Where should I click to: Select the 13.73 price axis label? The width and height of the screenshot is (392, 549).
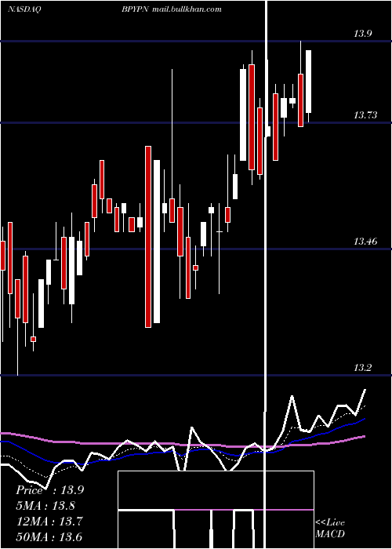coord(365,115)
